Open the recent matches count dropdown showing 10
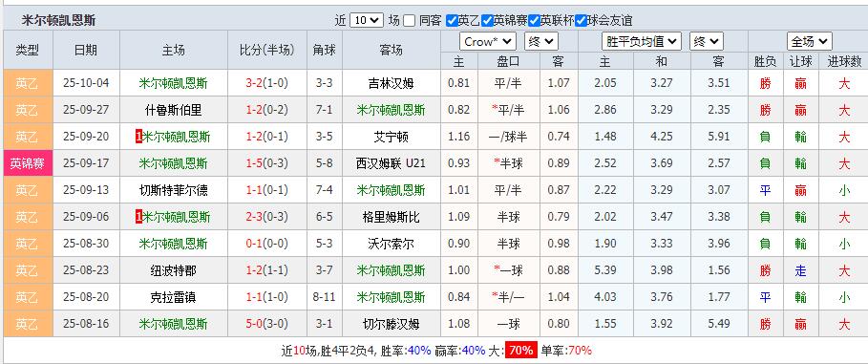The height and width of the screenshot is (364, 868). pyautogui.click(x=367, y=21)
